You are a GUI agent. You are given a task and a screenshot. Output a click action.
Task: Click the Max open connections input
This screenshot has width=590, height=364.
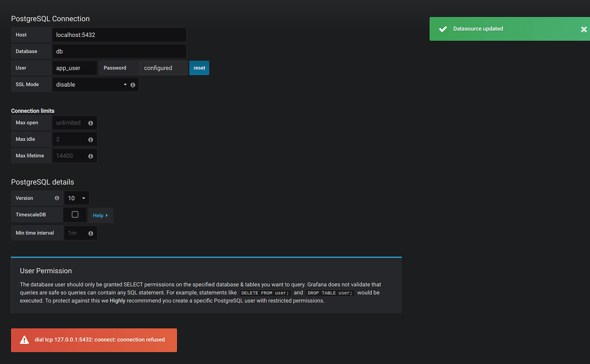click(x=71, y=123)
